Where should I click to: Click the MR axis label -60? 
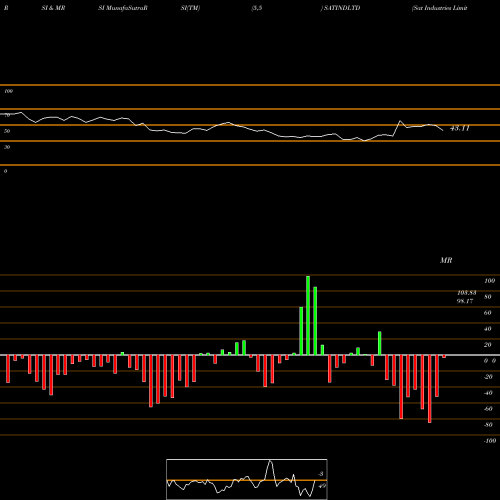[488, 409]
